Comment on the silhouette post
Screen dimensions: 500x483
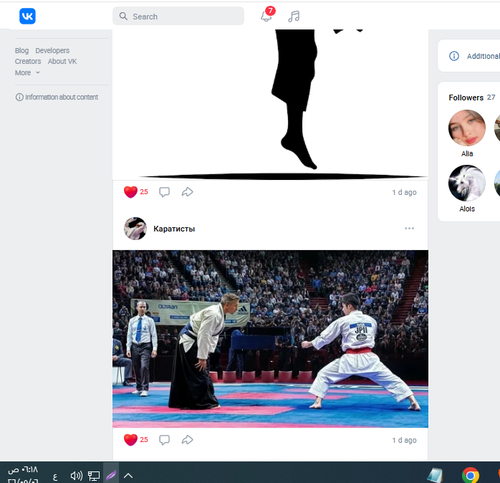tap(164, 192)
